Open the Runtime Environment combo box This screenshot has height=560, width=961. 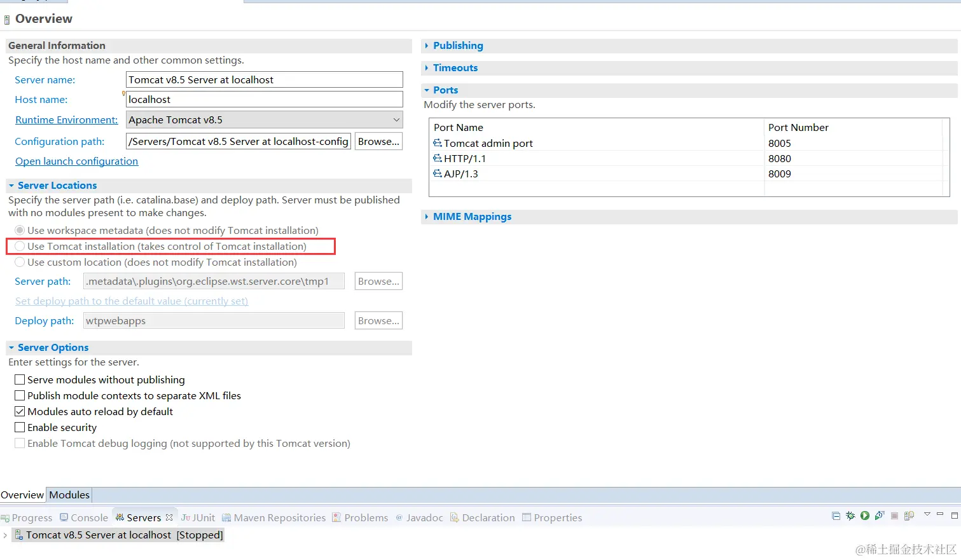pos(265,120)
